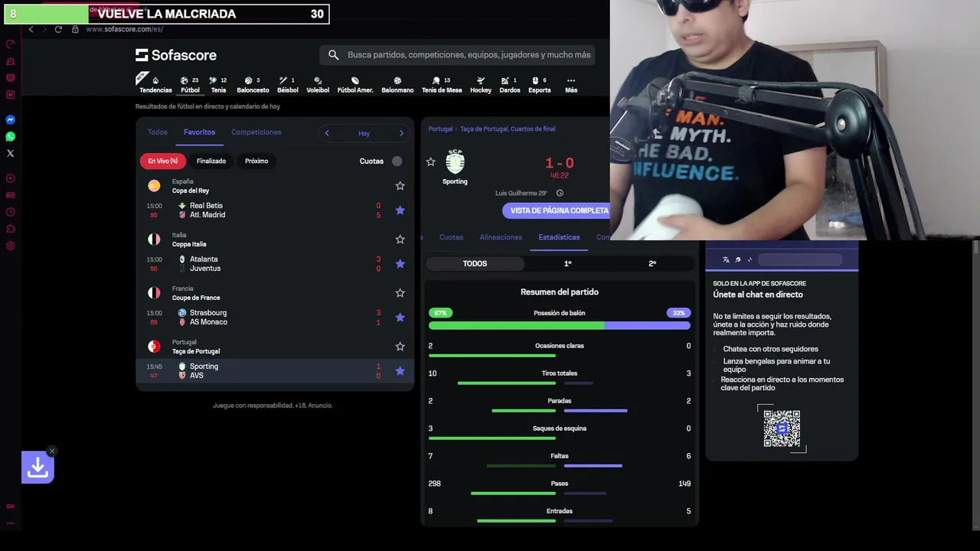The image size is (980, 551).
Task: Show first half statistics
Action: click(568, 263)
